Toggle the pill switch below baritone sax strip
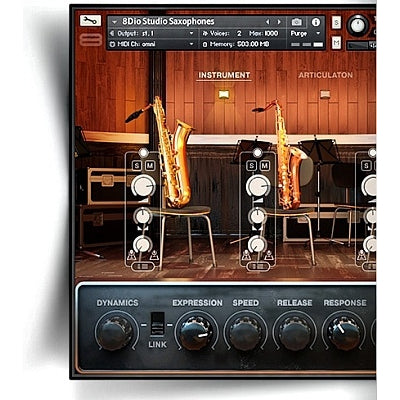The image size is (400, 400). 143,266
